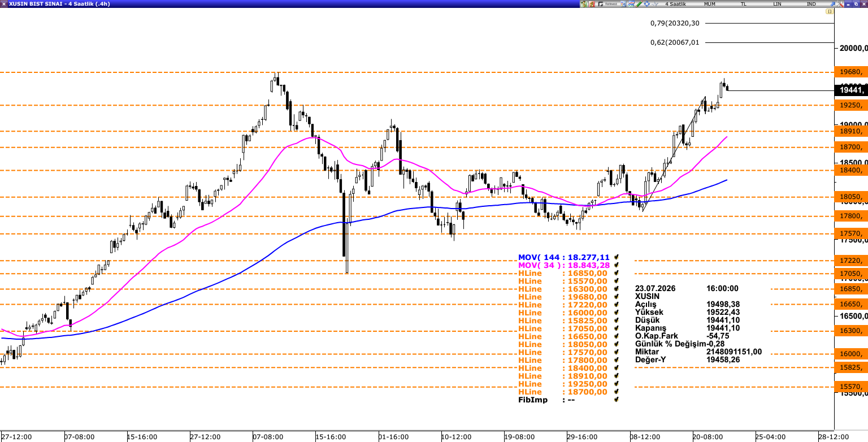Select the TL currency menu item
Viewport: 868px width, 442px height.
(x=743, y=4)
